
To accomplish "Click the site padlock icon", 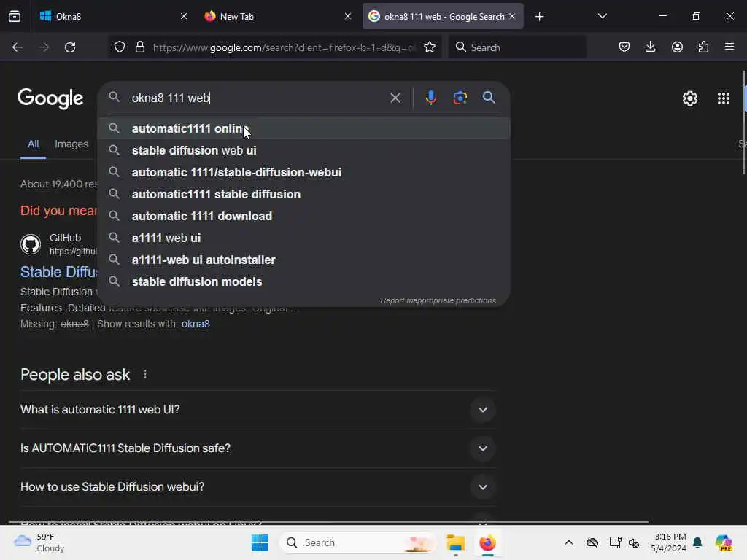I will pos(139,47).
